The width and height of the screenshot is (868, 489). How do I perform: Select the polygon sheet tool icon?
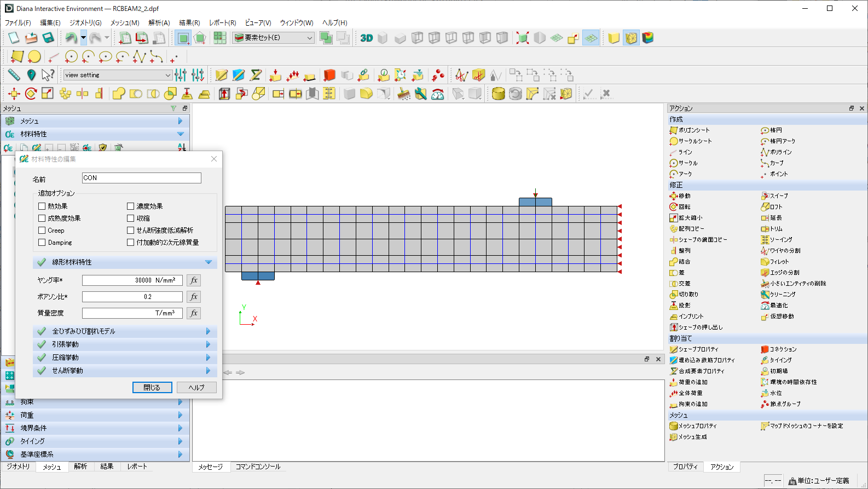[x=17, y=56]
